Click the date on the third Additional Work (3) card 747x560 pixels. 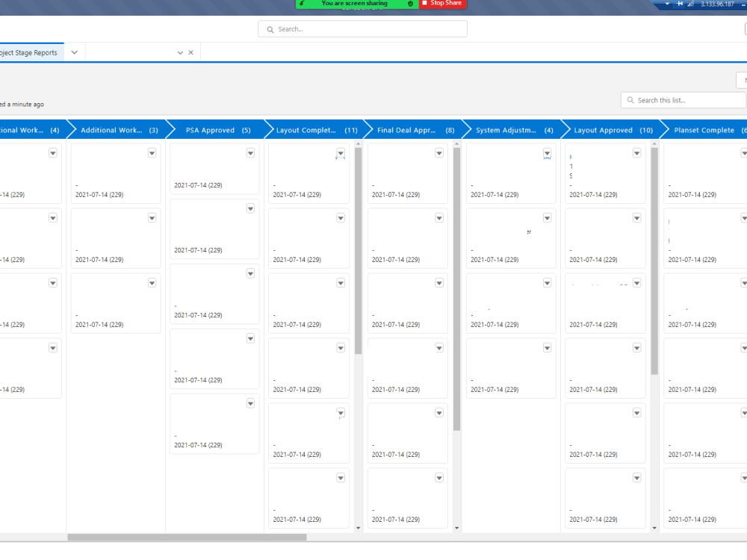pyautogui.click(x=99, y=325)
